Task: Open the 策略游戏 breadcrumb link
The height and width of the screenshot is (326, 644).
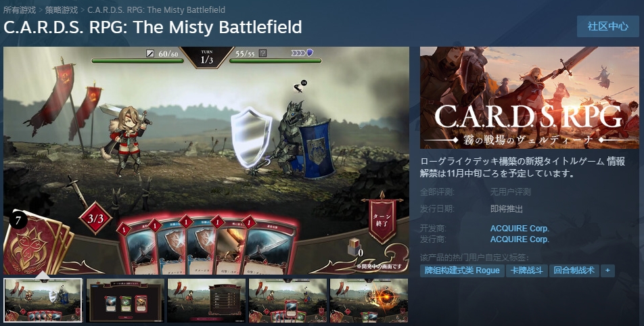Action: 62,9
